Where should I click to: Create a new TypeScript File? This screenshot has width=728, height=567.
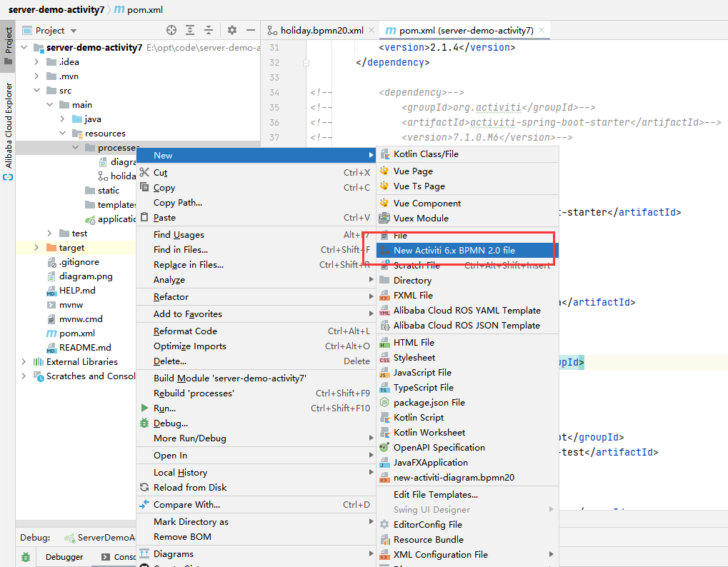[x=467, y=388]
